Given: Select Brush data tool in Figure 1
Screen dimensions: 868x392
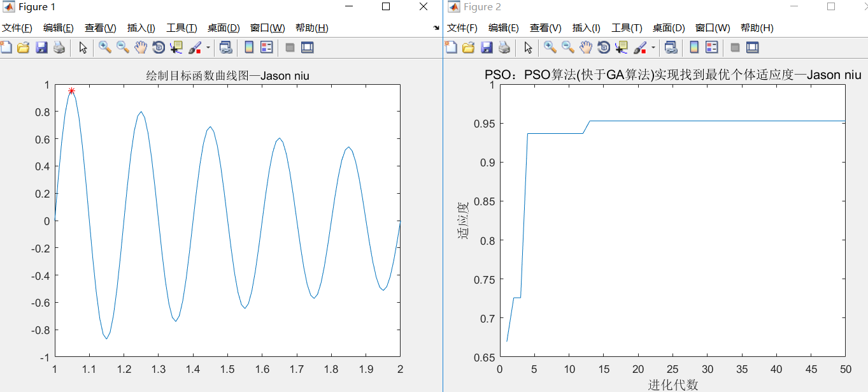Looking at the screenshot, I should pyautogui.click(x=195, y=47).
